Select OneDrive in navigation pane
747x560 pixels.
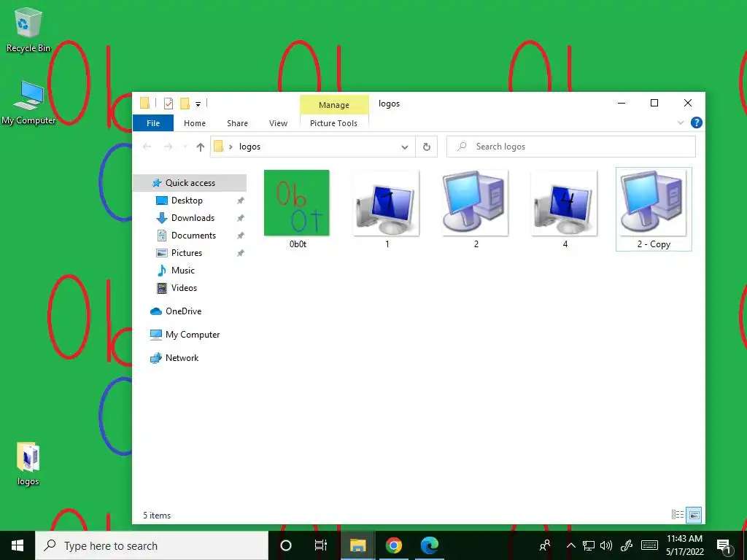(183, 311)
